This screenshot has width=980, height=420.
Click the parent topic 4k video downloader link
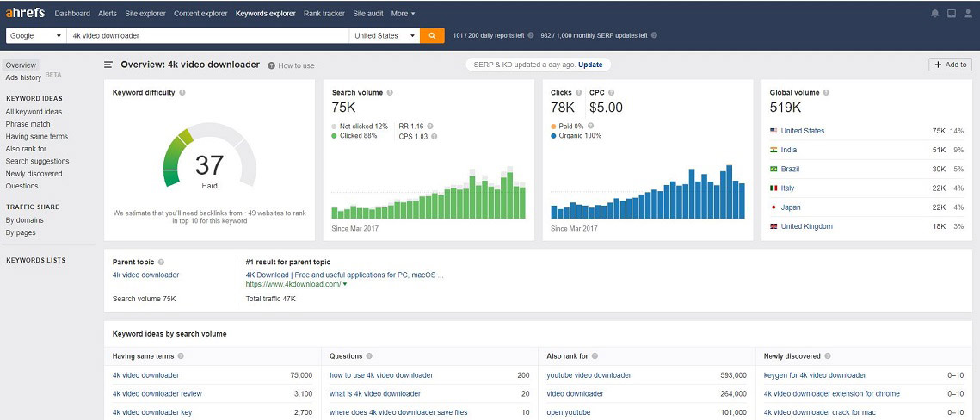click(145, 275)
